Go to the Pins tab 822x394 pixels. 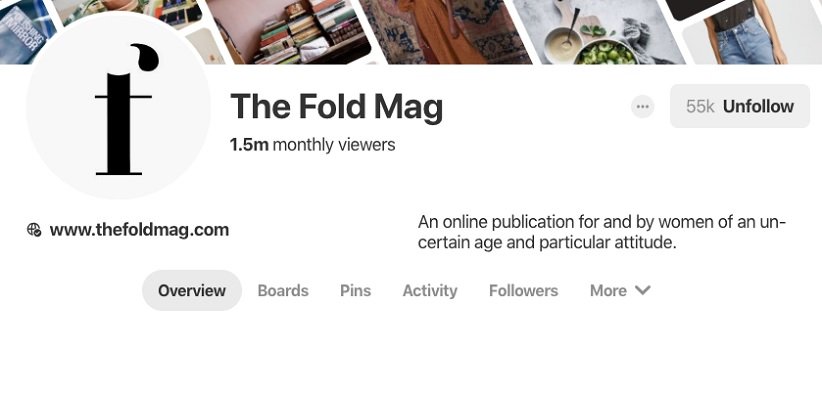click(355, 290)
